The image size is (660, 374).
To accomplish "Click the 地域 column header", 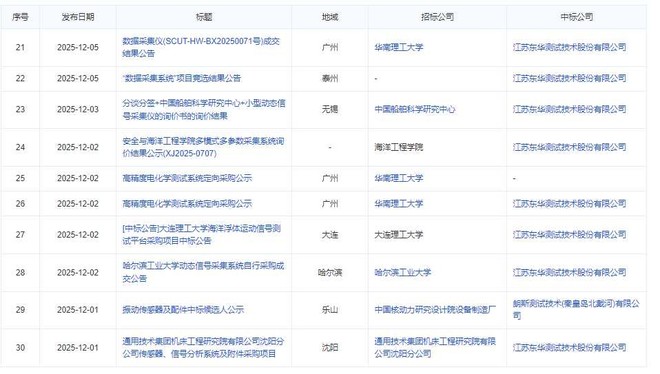I will (x=330, y=17).
